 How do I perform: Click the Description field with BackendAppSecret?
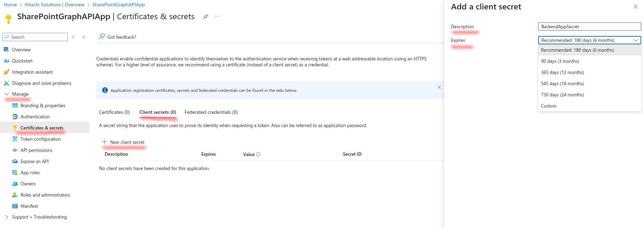click(x=590, y=27)
